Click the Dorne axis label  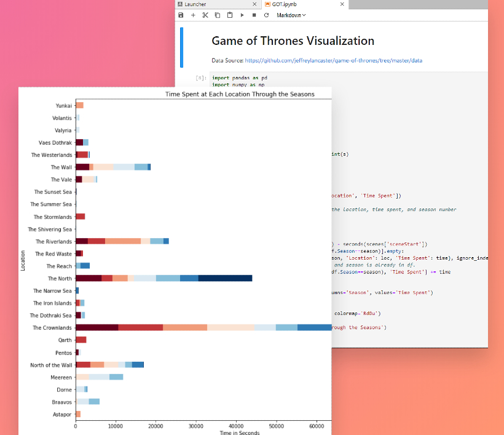click(65, 390)
